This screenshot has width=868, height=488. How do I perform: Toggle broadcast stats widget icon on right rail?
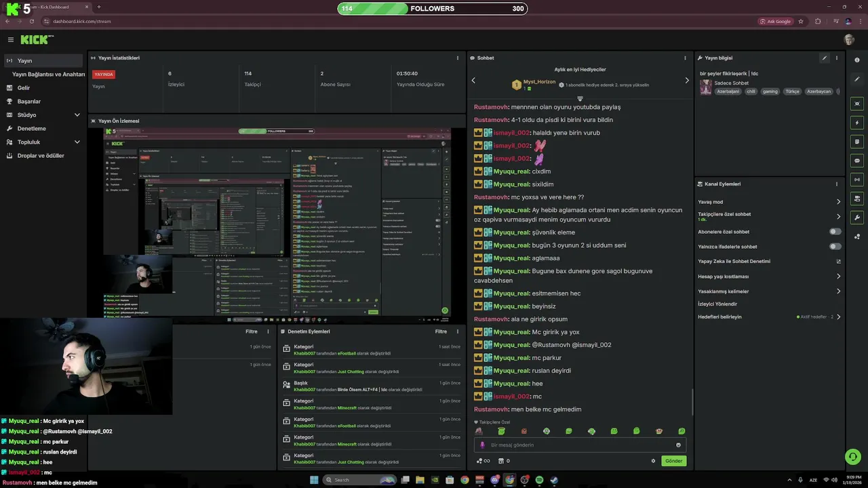857,180
